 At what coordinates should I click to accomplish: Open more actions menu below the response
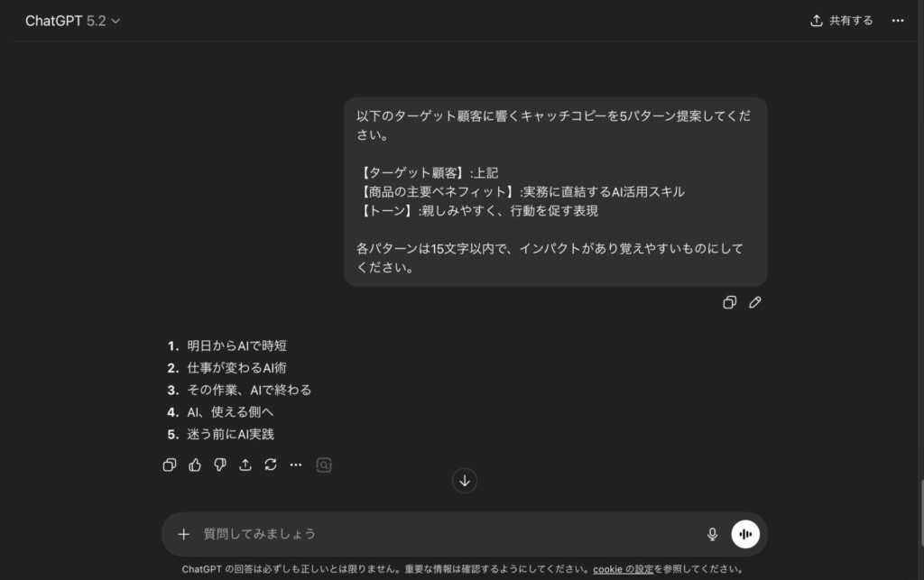click(x=296, y=465)
